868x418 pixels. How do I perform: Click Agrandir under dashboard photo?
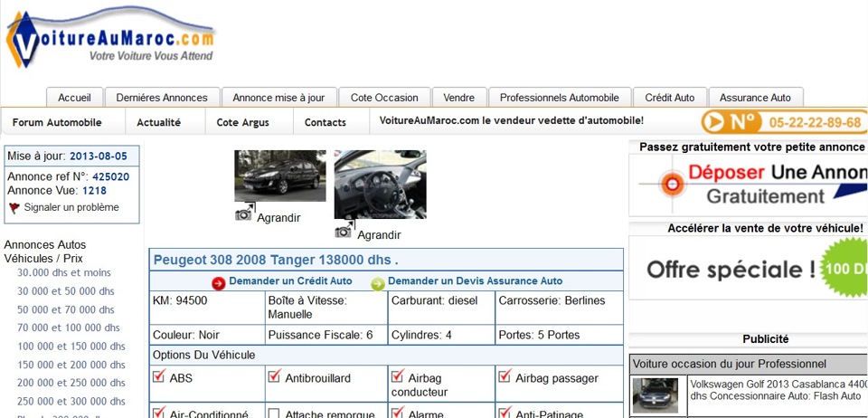click(379, 234)
